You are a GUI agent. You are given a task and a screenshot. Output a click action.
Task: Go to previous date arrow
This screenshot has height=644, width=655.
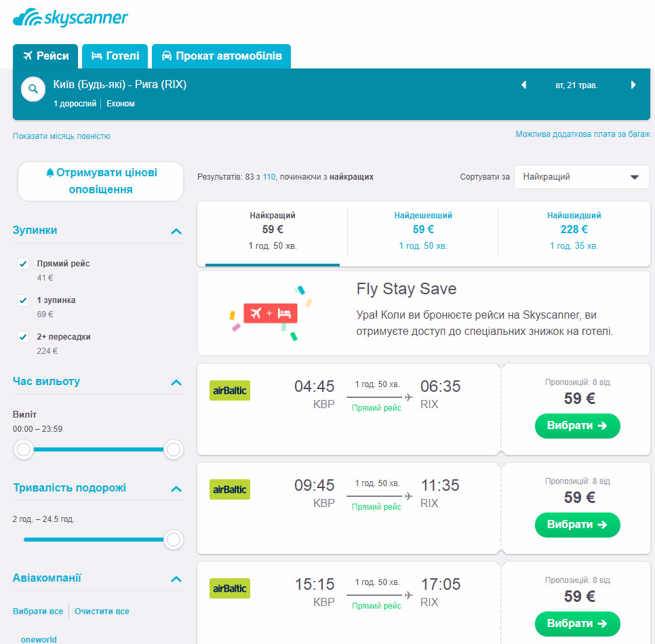tap(524, 85)
